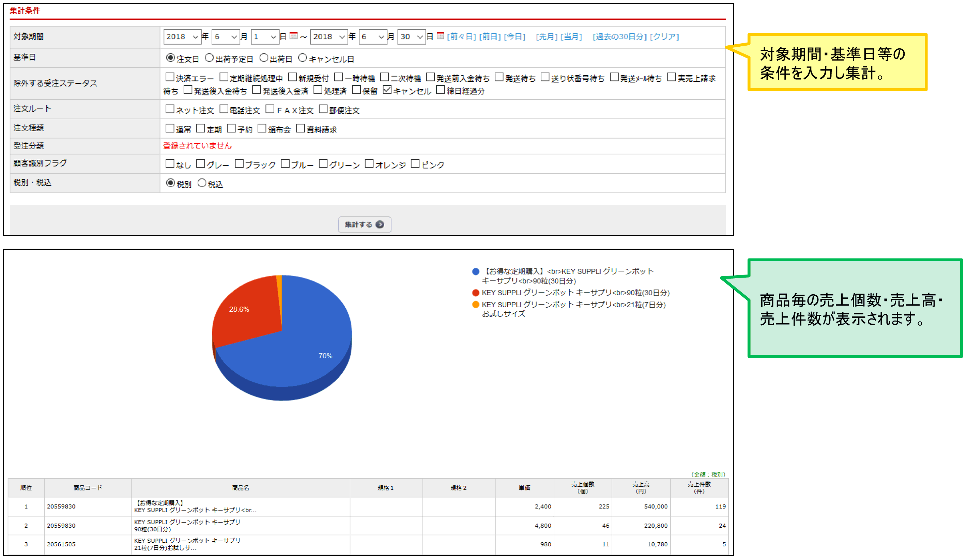
Task: Select the 税込 radio button
Action: click(x=202, y=183)
